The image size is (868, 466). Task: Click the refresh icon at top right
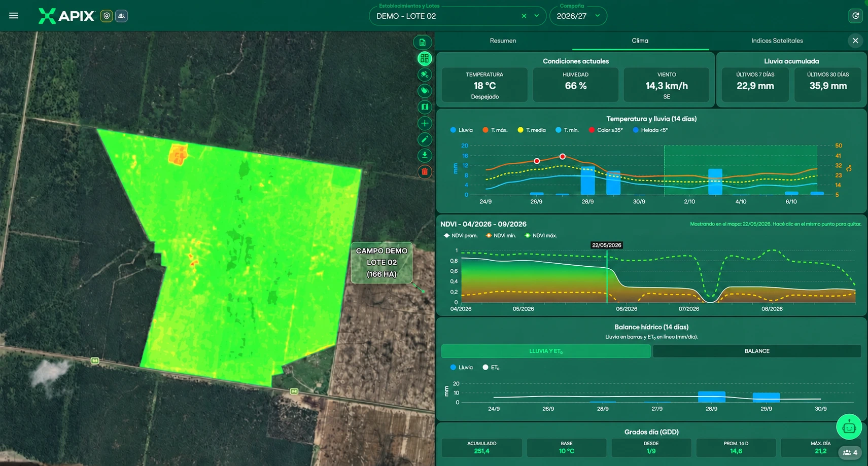click(855, 16)
